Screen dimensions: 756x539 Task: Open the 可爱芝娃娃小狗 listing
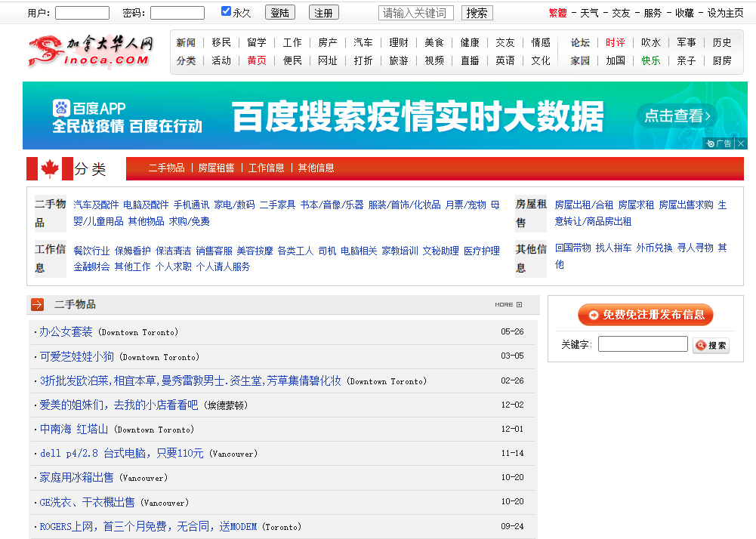coord(77,356)
